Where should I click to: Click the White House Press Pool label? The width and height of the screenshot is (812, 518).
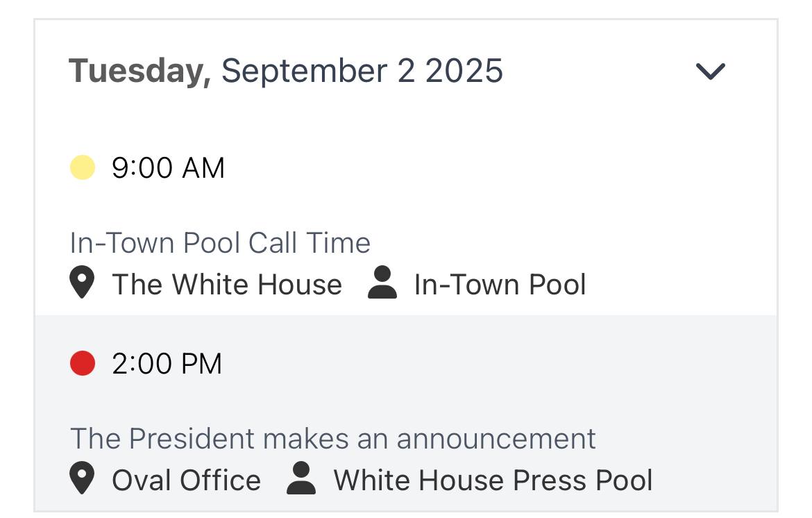(493, 481)
